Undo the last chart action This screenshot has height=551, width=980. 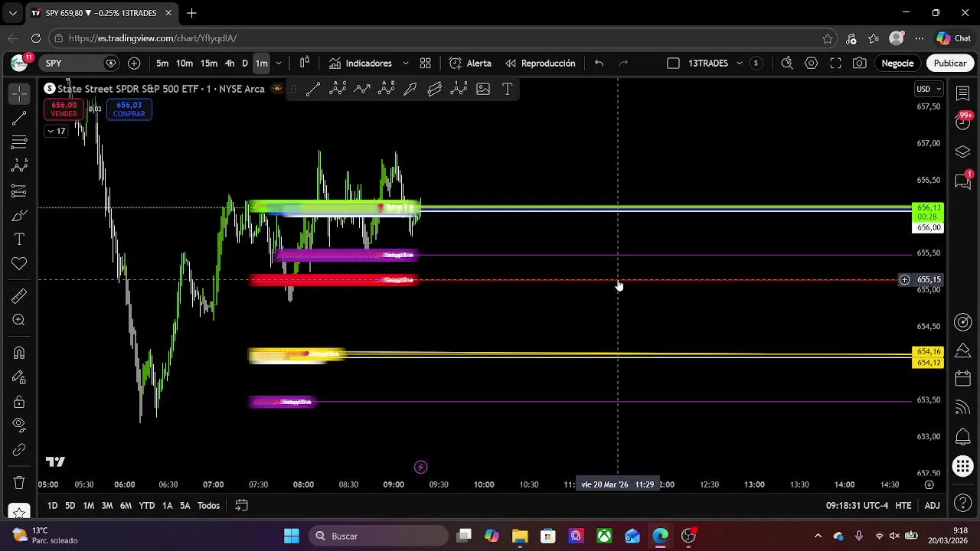pos(599,64)
